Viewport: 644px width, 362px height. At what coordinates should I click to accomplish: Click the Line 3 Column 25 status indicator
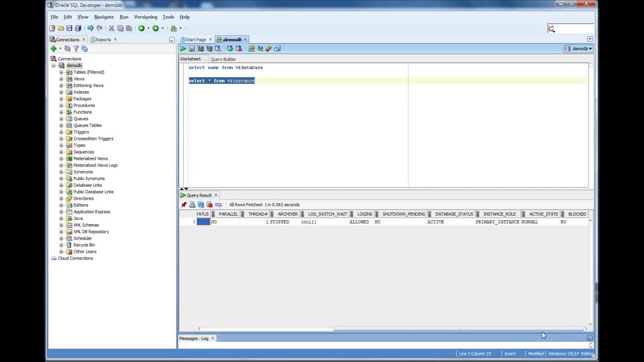(474, 354)
